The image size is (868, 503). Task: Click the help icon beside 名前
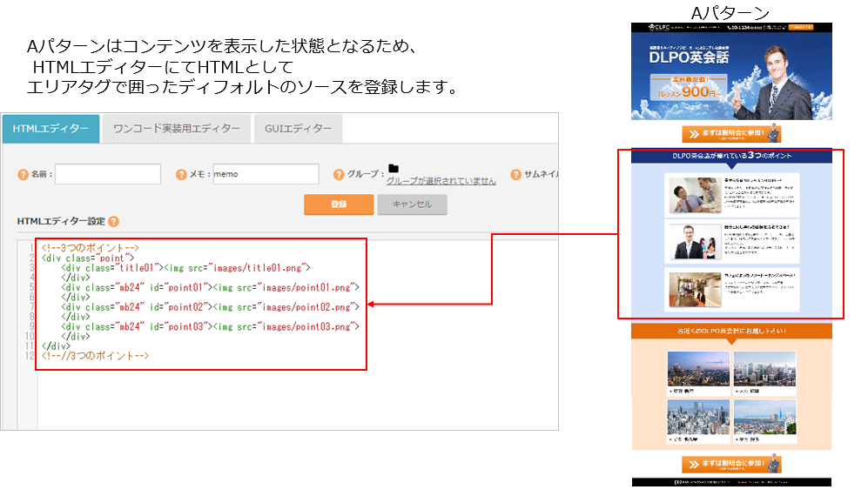click(x=23, y=174)
